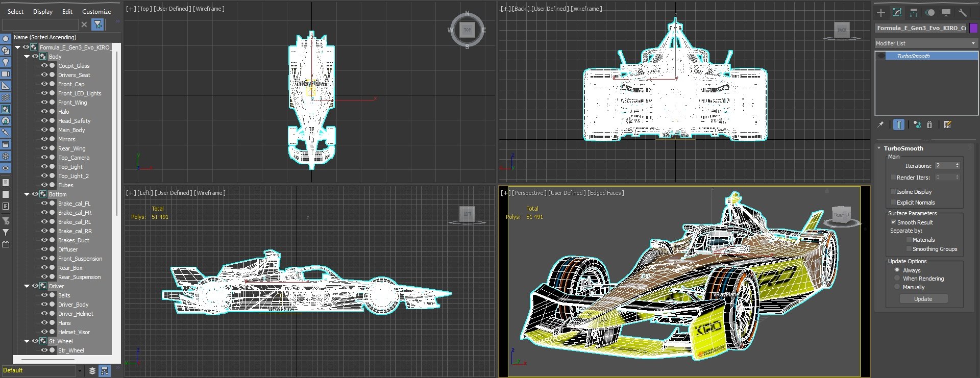Viewport: 980px width, 378px height.
Task: Select When Rendering update option
Action: coord(897,279)
